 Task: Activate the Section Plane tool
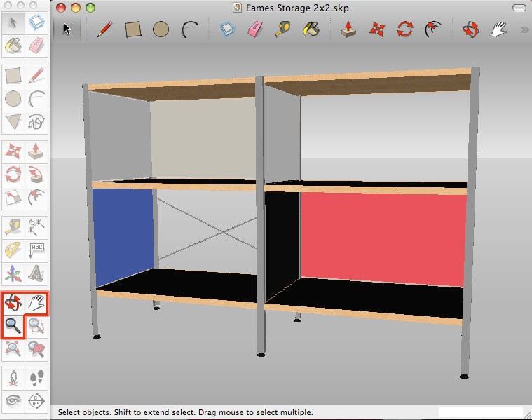(36, 402)
